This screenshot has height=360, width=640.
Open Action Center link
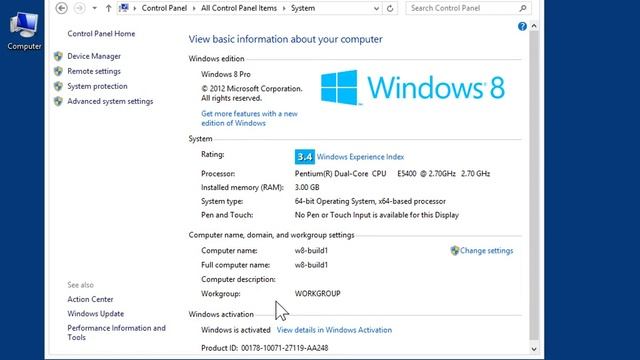(x=90, y=299)
